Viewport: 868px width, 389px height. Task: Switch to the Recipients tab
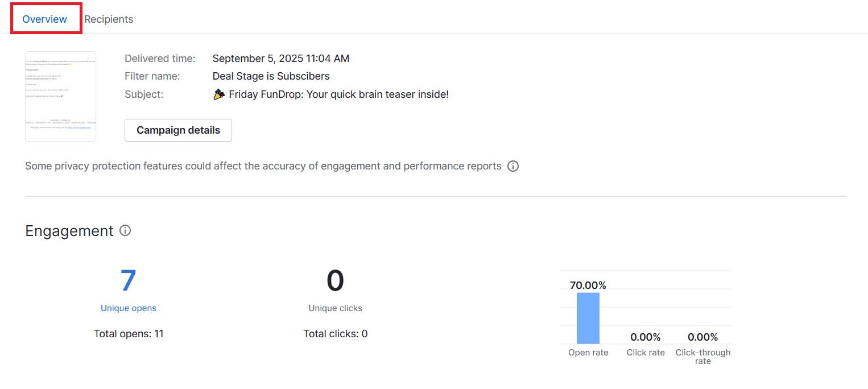[108, 19]
